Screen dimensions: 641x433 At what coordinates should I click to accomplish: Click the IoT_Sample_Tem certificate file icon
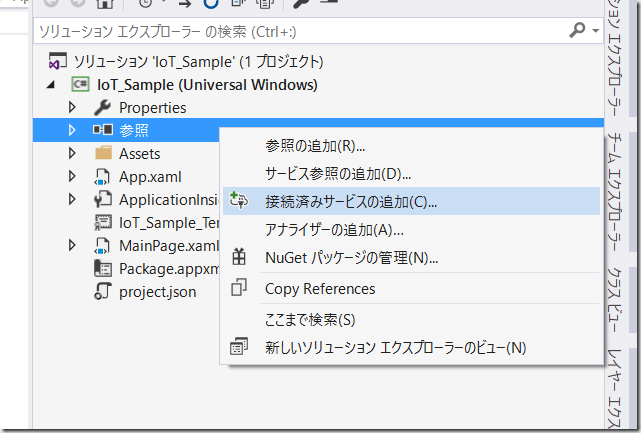coord(103,222)
